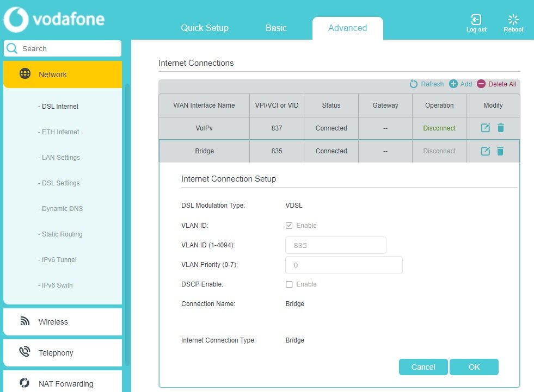Click the Delete All minus icon
534x392 pixels.
pos(481,84)
